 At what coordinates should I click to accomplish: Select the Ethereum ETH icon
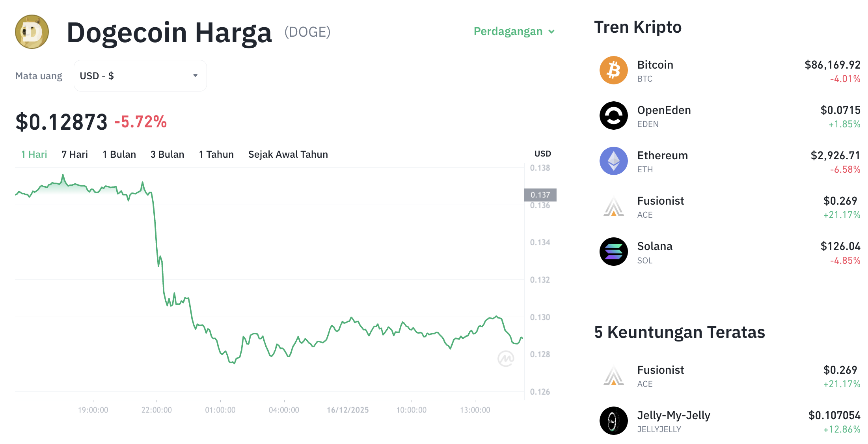(x=613, y=160)
